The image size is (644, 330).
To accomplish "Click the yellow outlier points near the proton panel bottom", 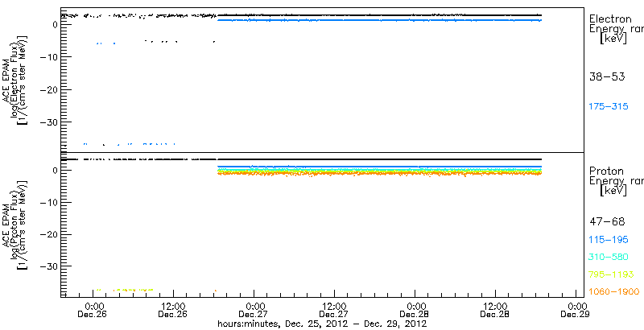I will (126, 290).
